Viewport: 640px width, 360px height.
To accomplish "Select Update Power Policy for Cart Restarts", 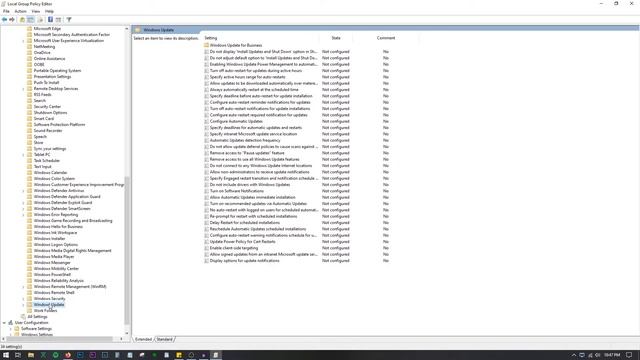I will pyautogui.click(x=242, y=242).
